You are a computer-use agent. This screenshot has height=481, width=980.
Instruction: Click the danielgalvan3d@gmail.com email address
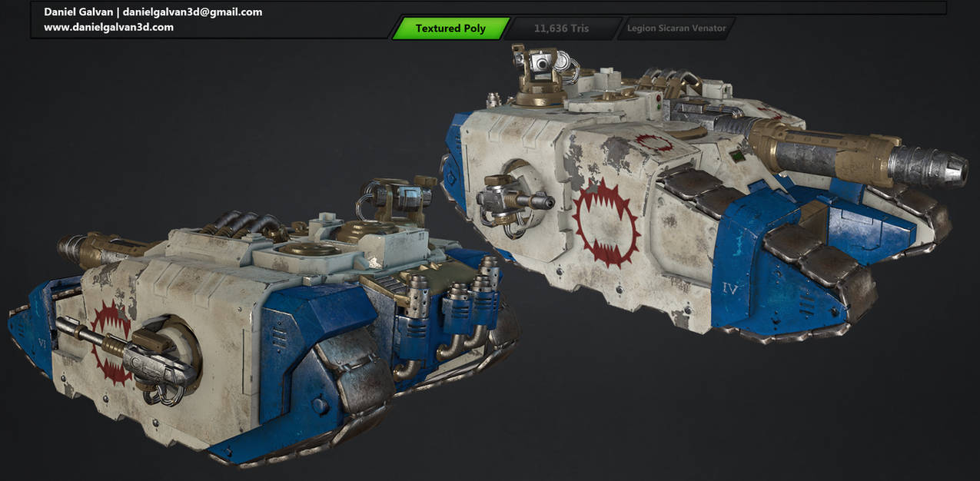point(192,12)
